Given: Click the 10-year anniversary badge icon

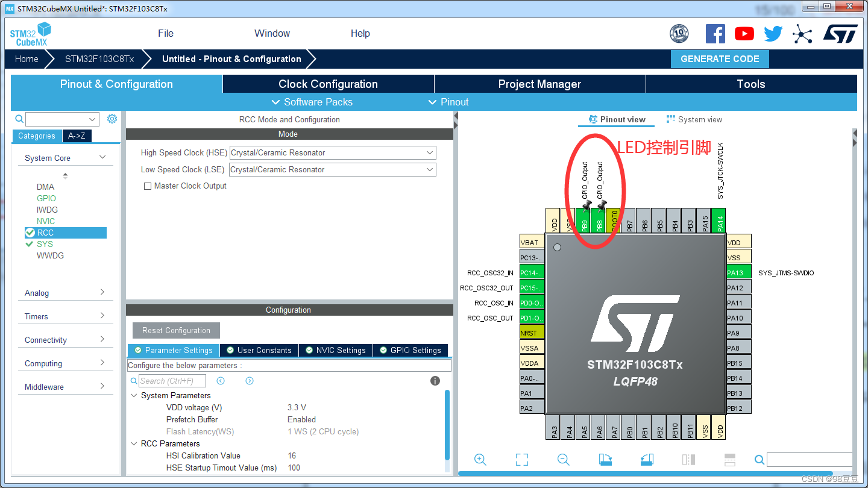Looking at the screenshot, I should 679,34.
